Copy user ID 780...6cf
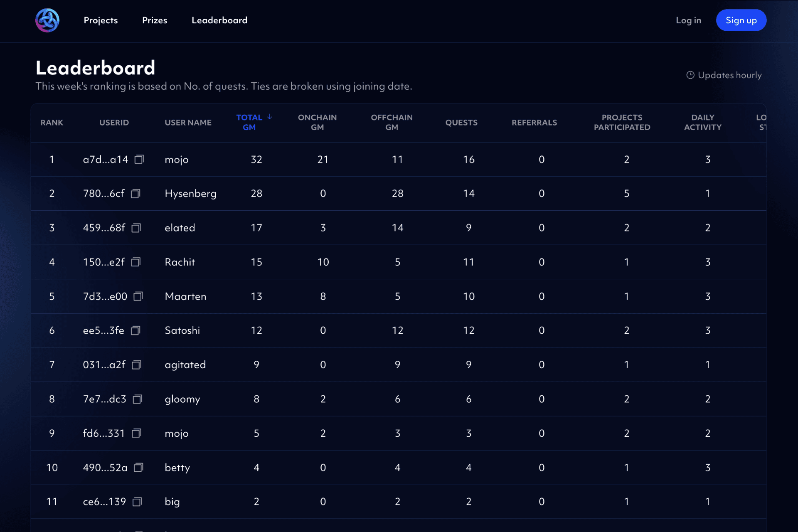The image size is (798, 532). click(x=135, y=194)
